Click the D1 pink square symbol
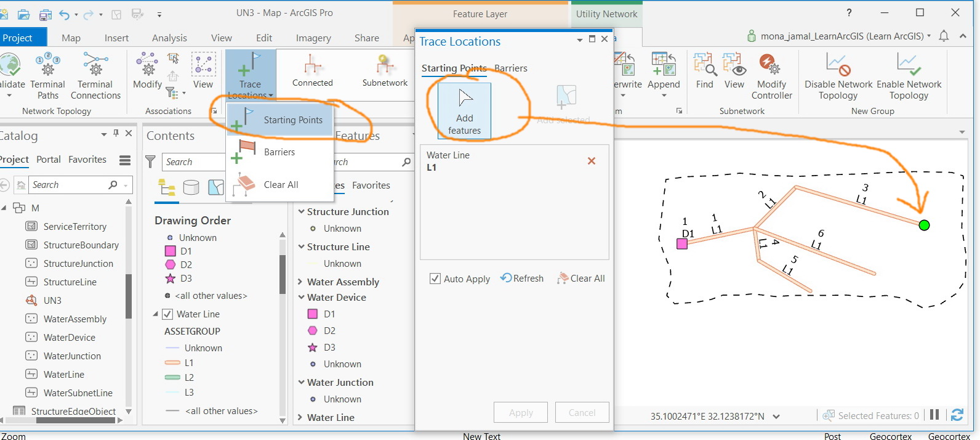This screenshot has width=980, height=440. coord(171,251)
